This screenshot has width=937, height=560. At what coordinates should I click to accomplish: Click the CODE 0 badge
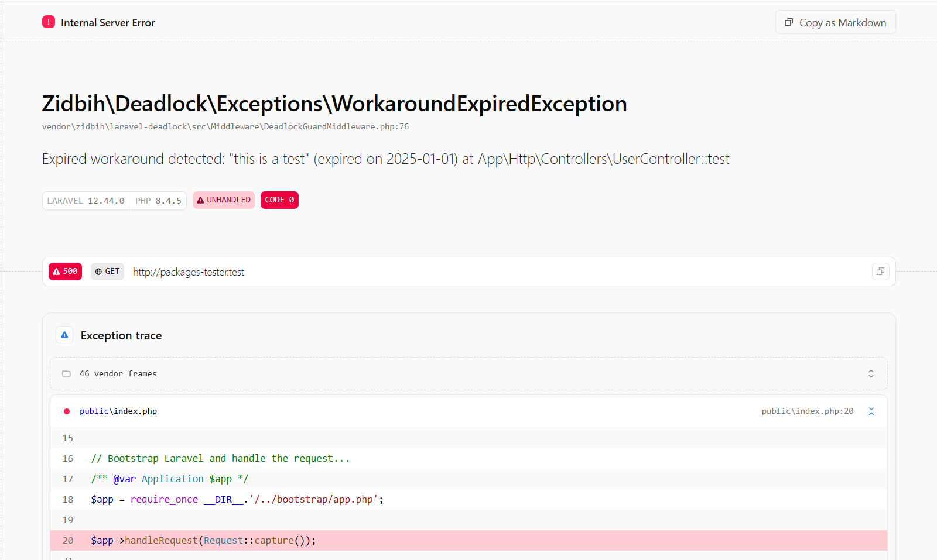(279, 200)
